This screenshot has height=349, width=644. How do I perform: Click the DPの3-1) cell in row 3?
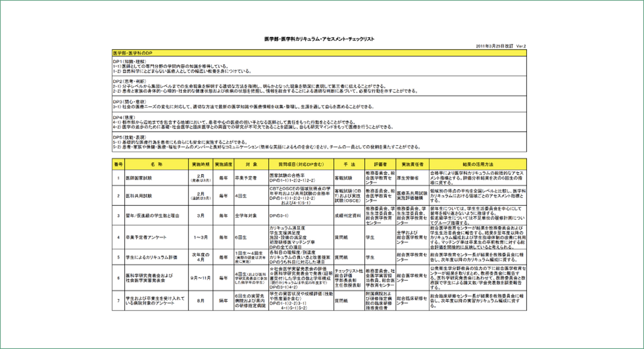(x=301, y=215)
